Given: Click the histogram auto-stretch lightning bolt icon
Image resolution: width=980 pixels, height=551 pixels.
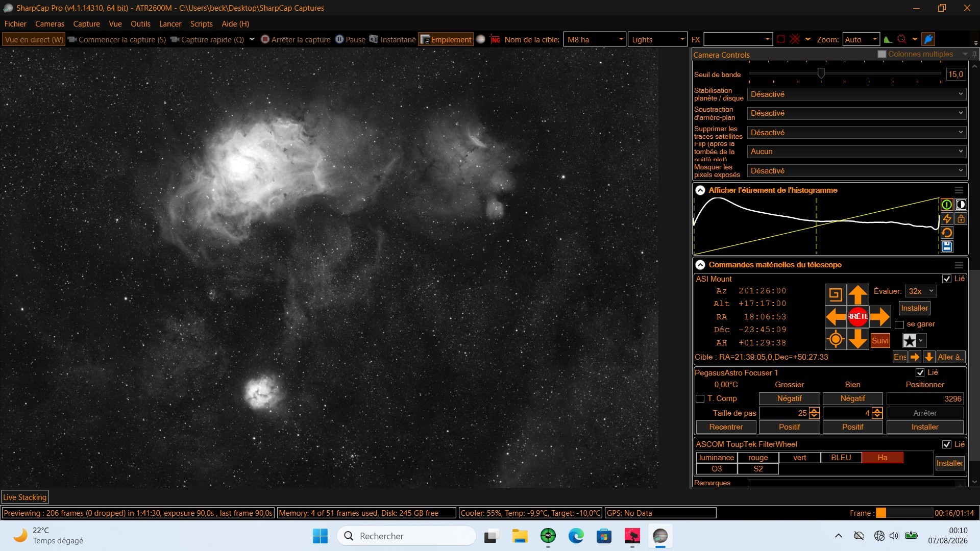Looking at the screenshot, I should pos(947,219).
